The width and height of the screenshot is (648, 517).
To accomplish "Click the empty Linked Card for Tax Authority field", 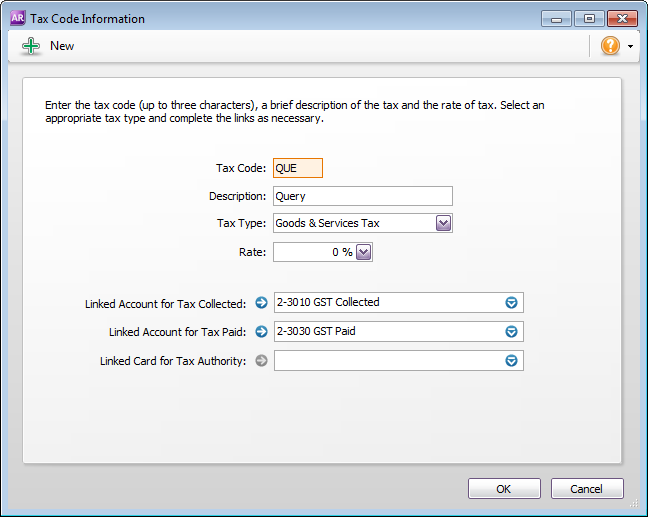I will 398,360.
